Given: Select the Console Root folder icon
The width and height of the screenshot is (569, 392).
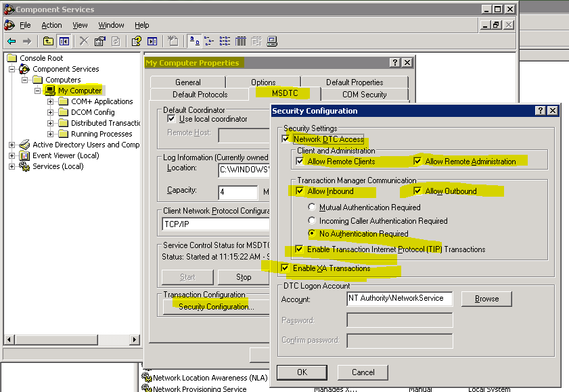Looking at the screenshot, I should coord(12,58).
